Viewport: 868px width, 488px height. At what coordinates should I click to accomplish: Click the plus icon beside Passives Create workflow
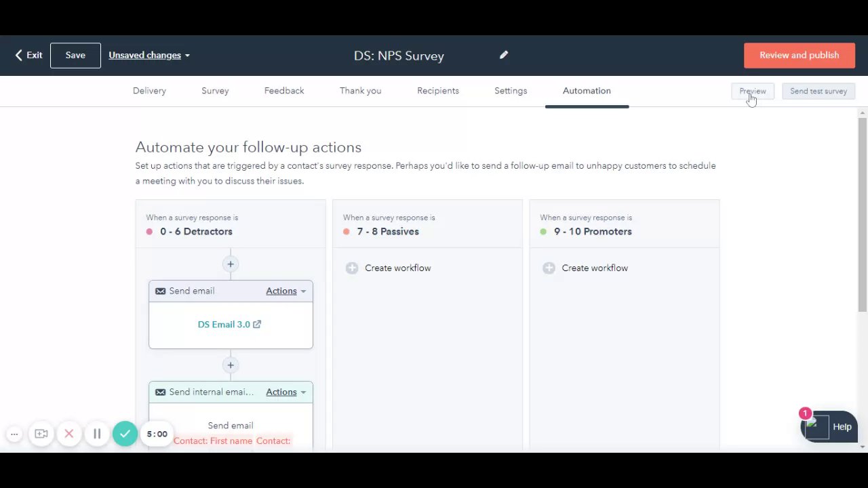click(351, 268)
